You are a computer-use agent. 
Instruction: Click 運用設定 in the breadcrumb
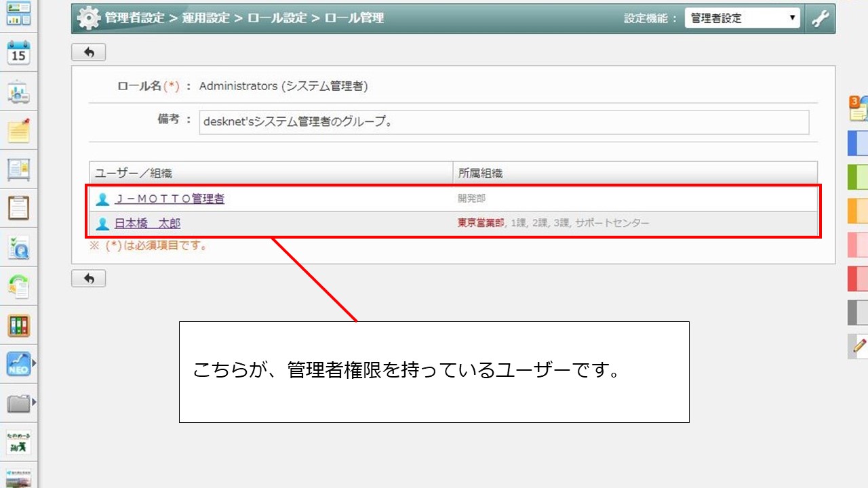click(x=206, y=18)
